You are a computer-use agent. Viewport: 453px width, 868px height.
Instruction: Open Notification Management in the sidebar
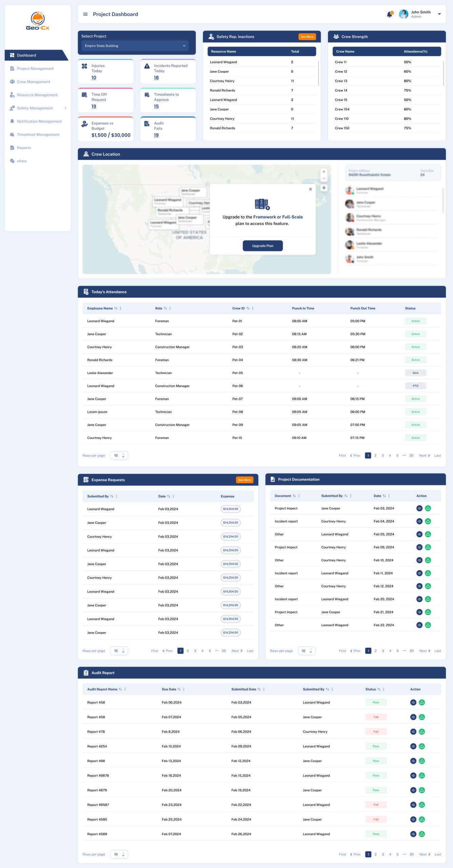(x=39, y=121)
